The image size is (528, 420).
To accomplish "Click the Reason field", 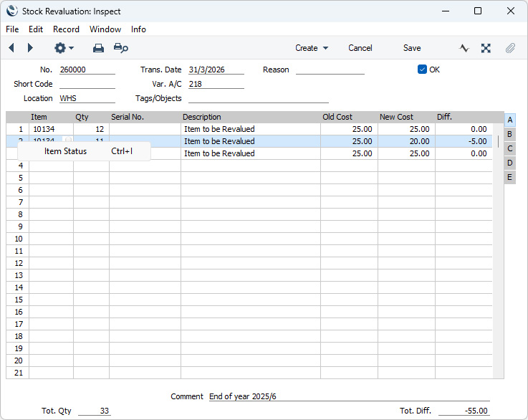I will click(330, 70).
